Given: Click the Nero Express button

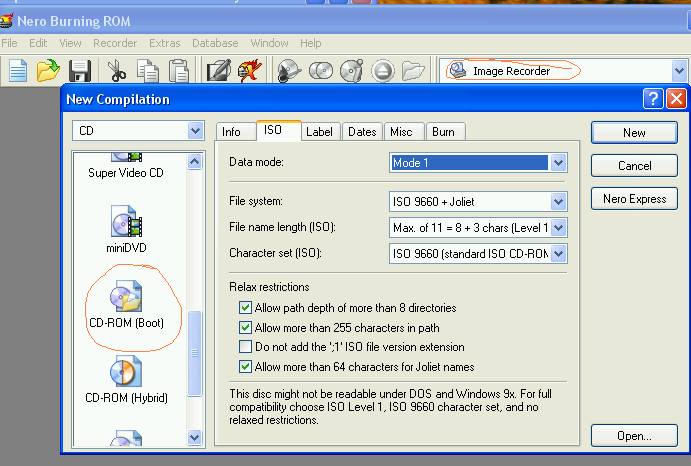Looking at the screenshot, I should click(x=634, y=199).
